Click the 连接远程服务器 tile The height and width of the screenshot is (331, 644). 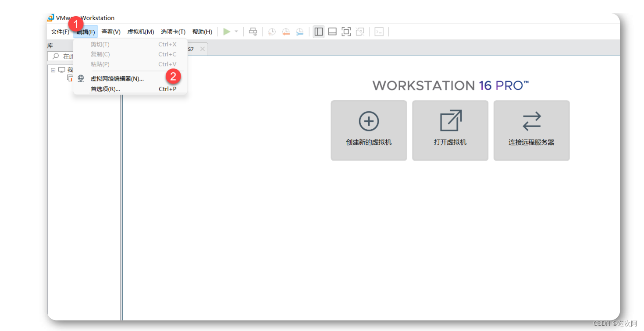pos(531,130)
